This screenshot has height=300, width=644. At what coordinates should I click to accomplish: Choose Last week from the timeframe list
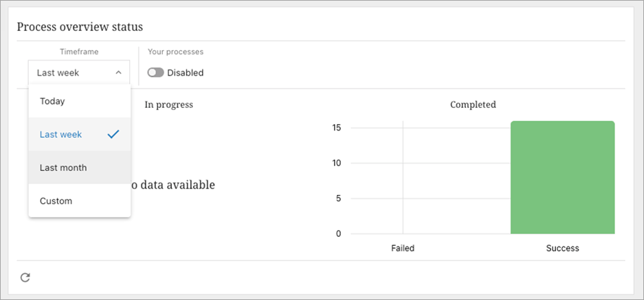click(x=60, y=135)
